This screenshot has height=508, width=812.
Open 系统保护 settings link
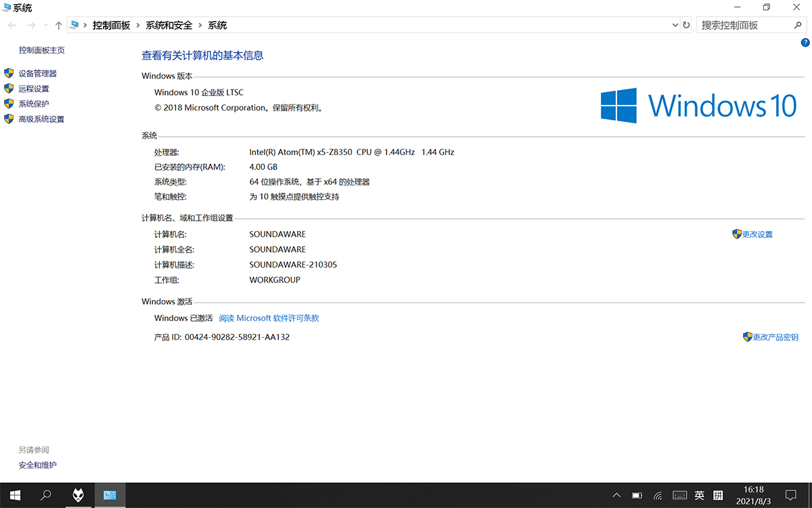click(34, 104)
